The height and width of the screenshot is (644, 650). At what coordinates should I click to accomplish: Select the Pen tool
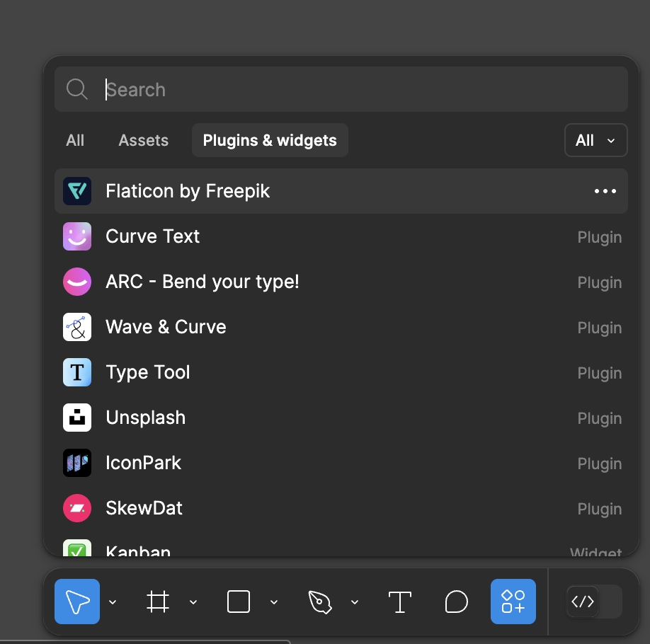(320, 602)
